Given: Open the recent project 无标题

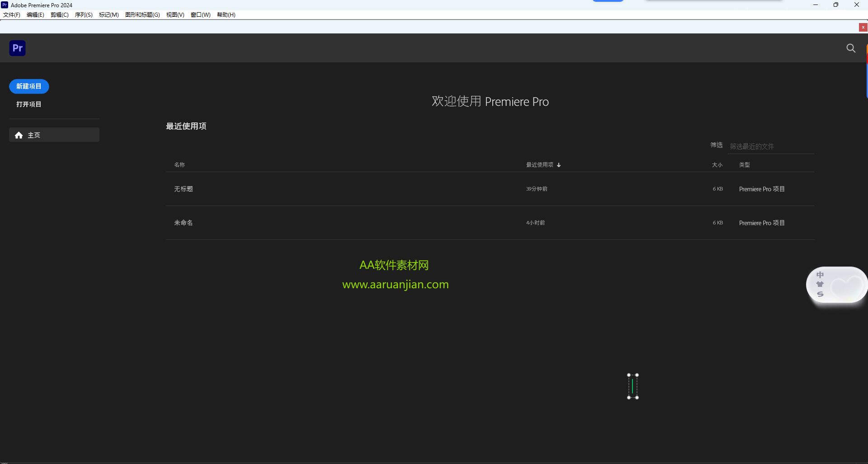Looking at the screenshot, I should (183, 189).
